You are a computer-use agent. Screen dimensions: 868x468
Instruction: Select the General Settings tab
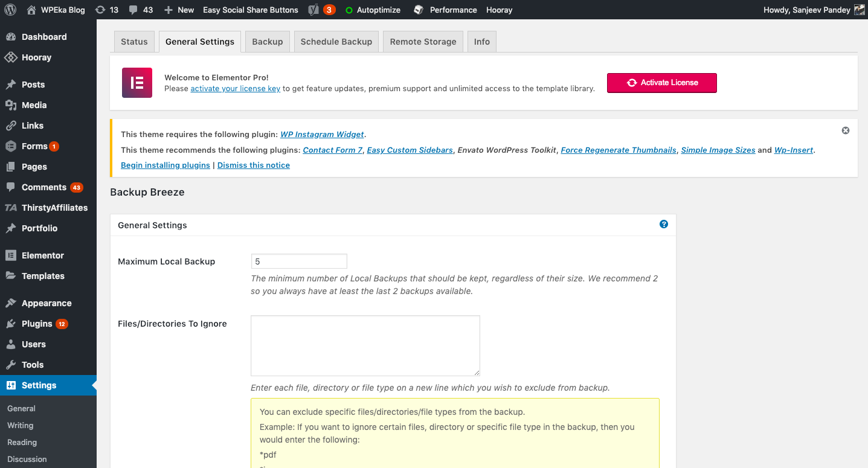(200, 42)
